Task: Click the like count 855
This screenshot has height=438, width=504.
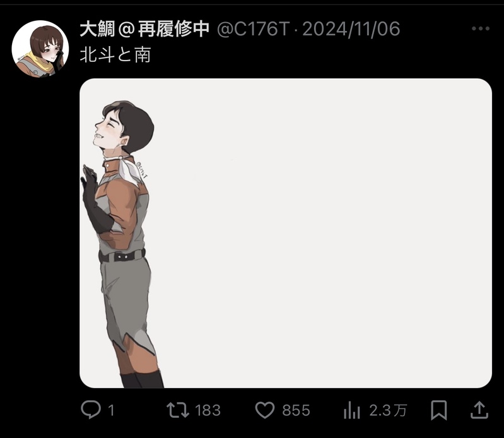Action: (x=296, y=410)
